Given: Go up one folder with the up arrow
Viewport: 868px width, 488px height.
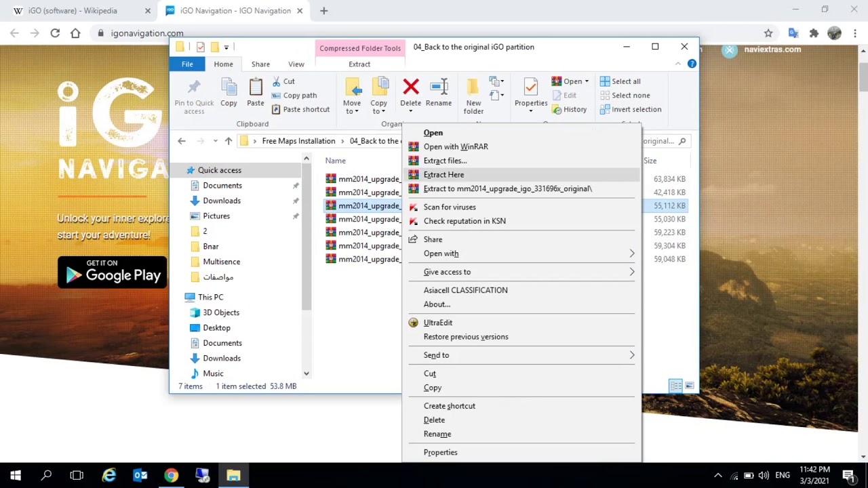Looking at the screenshot, I should click(x=229, y=141).
